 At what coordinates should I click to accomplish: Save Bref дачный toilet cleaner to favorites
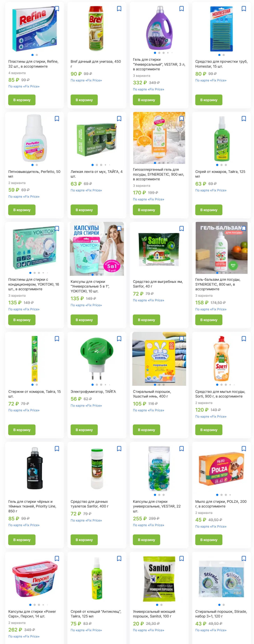point(119,9)
